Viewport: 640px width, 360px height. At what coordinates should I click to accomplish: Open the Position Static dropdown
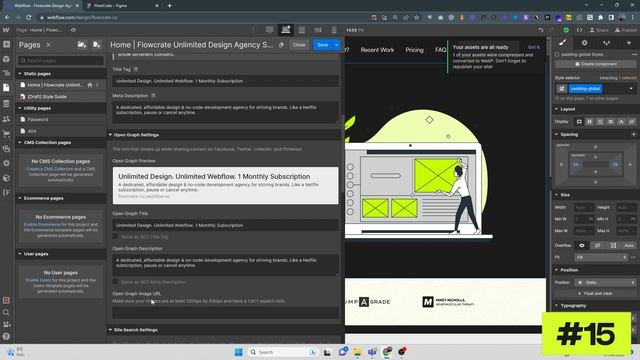coord(605,282)
